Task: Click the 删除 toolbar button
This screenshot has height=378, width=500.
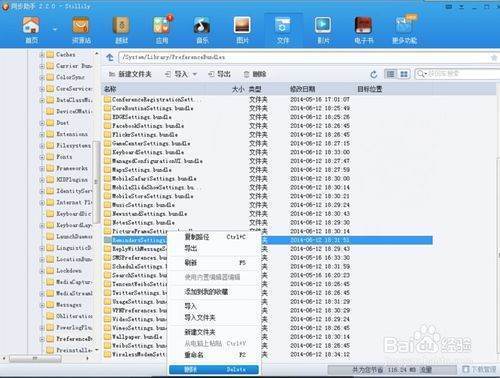Action: tap(255, 74)
